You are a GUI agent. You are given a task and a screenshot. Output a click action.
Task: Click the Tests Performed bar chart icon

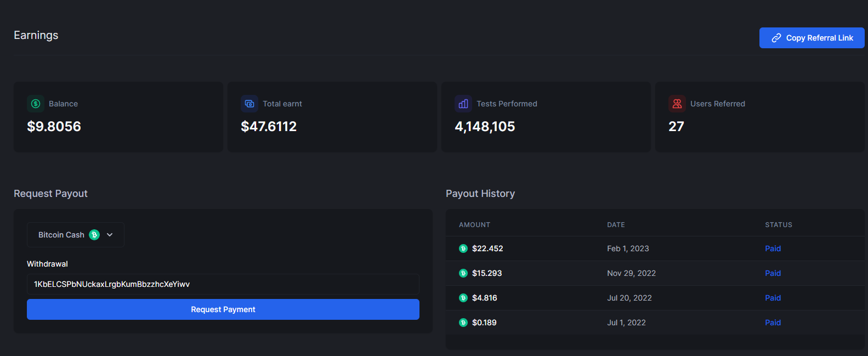[463, 104]
